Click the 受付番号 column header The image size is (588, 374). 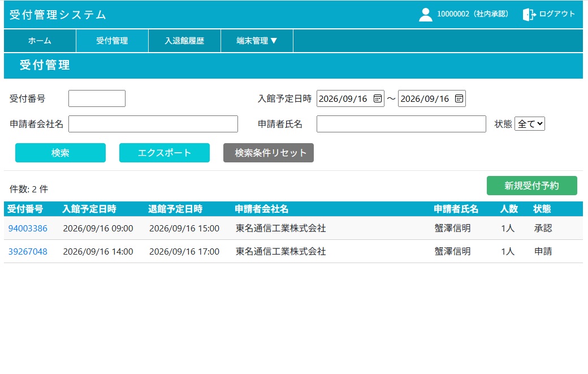pos(25,209)
